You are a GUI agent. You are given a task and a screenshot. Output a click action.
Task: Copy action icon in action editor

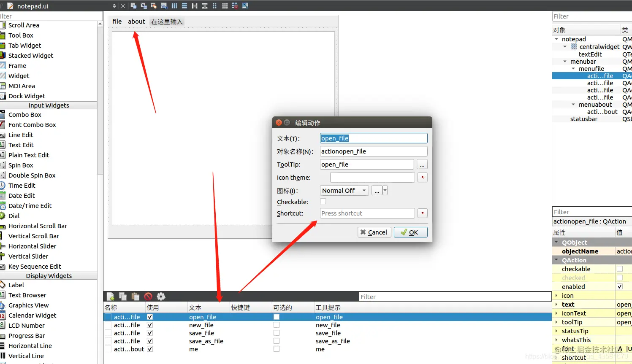(123, 297)
